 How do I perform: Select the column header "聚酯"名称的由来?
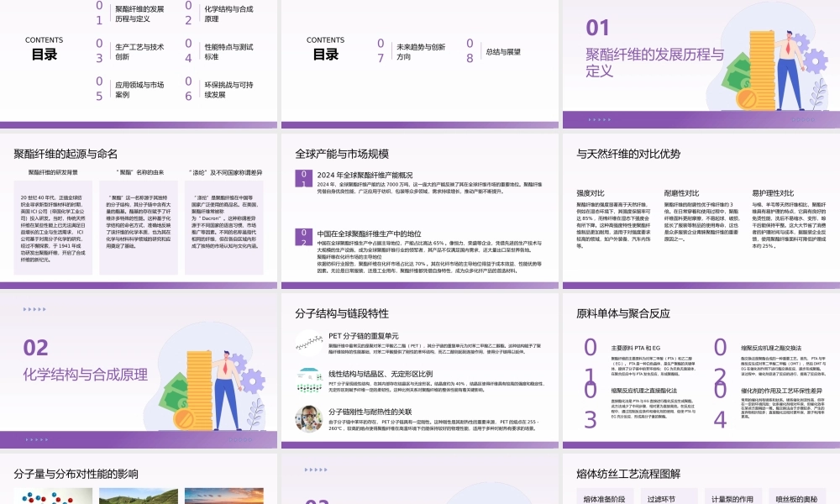[x=139, y=172]
